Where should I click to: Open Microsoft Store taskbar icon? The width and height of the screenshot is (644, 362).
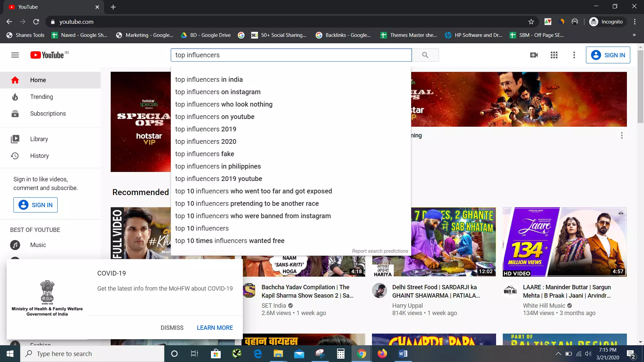click(216, 354)
